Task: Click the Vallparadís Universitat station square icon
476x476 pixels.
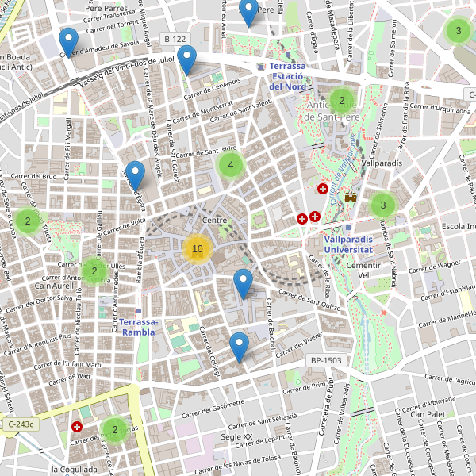Action: (x=348, y=228)
